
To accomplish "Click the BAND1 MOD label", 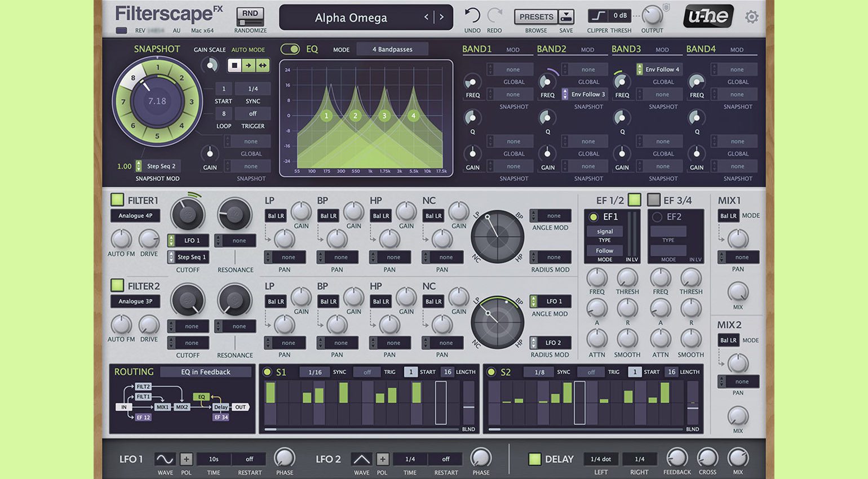I will click(513, 50).
